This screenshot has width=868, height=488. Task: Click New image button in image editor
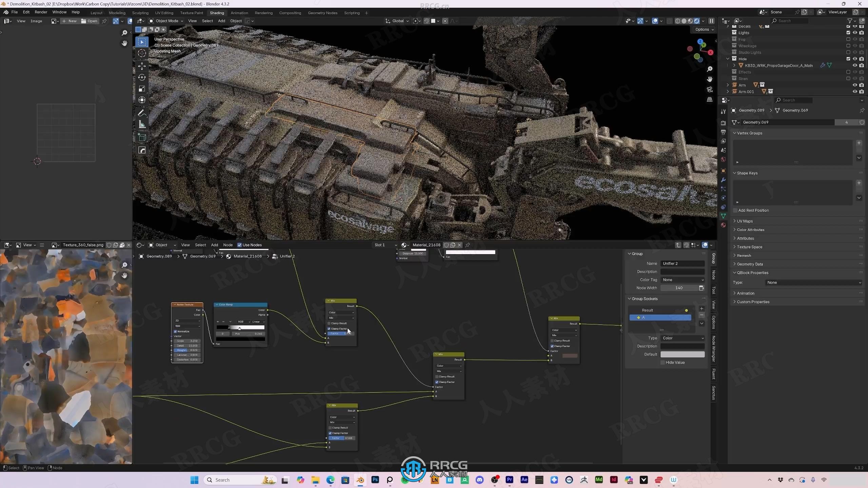coord(70,21)
